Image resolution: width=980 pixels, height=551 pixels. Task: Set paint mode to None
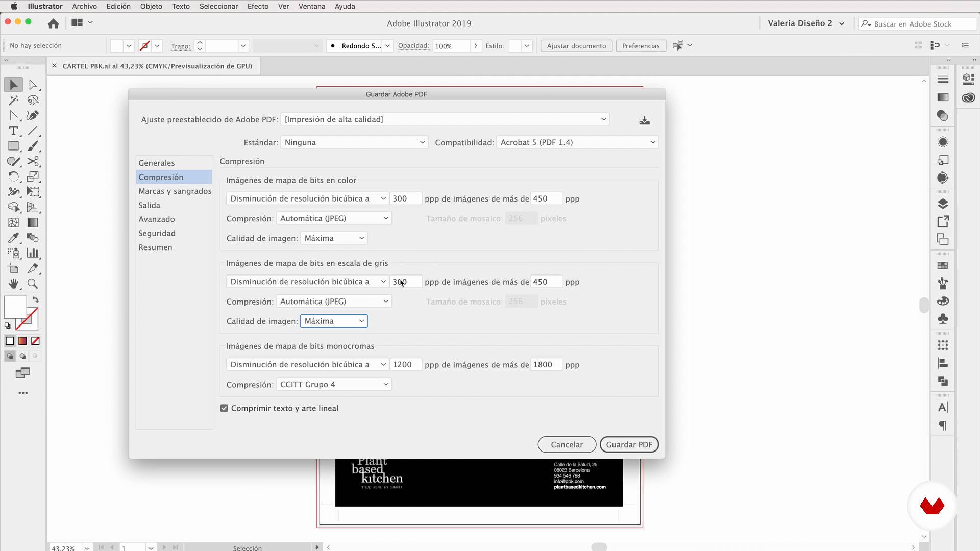tap(35, 341)
